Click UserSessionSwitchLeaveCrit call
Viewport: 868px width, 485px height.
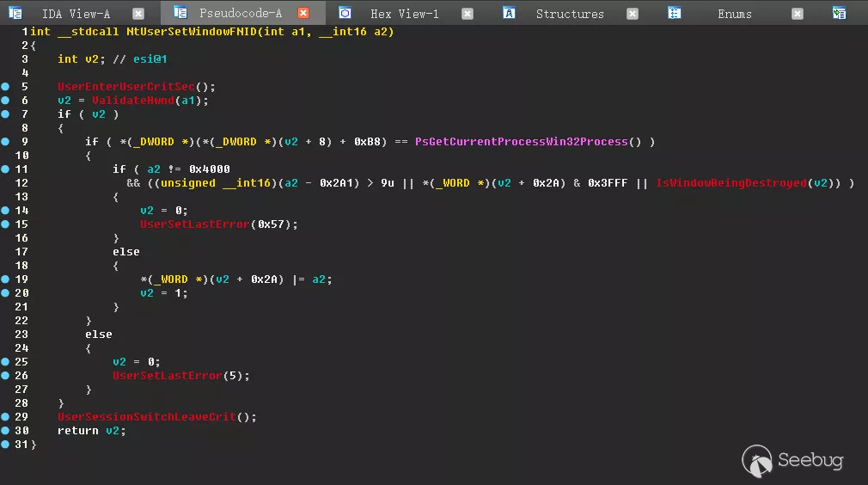point(147,416)
